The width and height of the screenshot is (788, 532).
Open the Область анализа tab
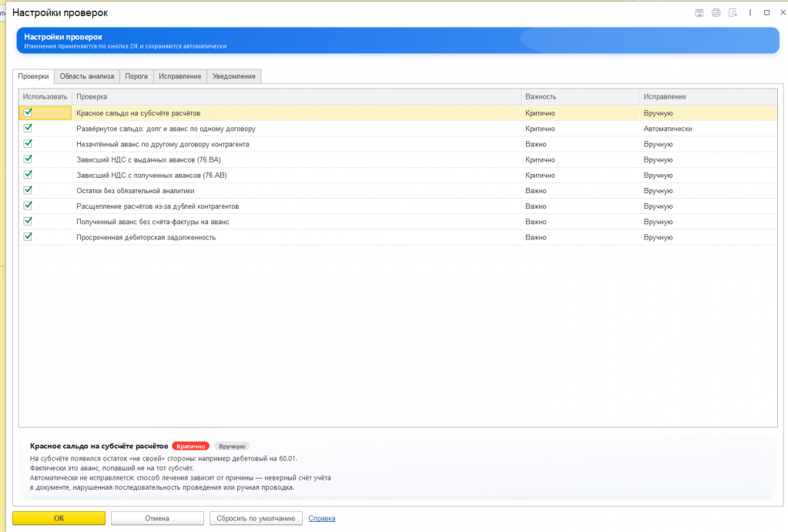tap(87, 76)
